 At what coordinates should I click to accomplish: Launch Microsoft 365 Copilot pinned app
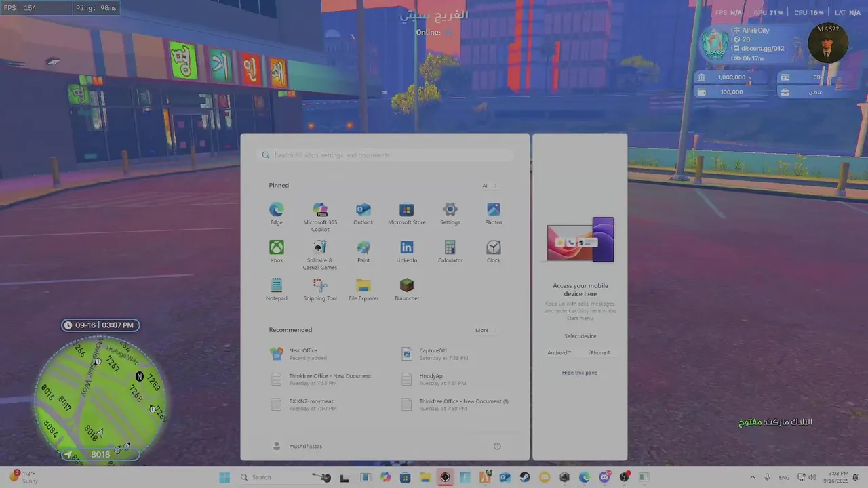click(320, 217)
